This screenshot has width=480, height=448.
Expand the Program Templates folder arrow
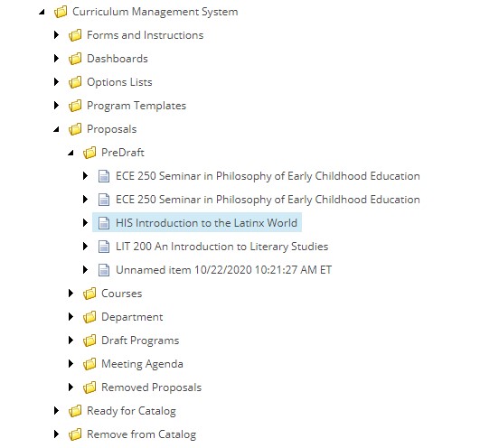click(56, 106)
